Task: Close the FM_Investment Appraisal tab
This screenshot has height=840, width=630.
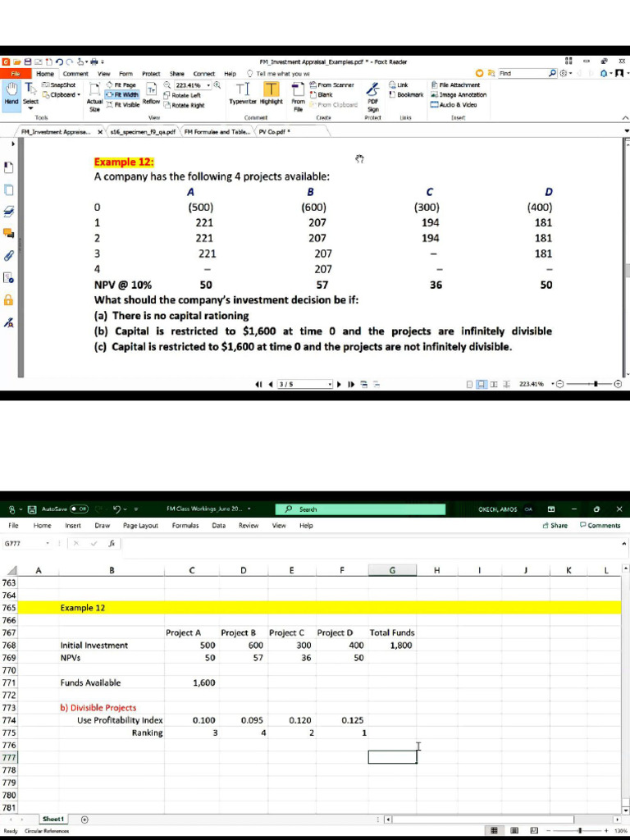Action: pos(99,131)
